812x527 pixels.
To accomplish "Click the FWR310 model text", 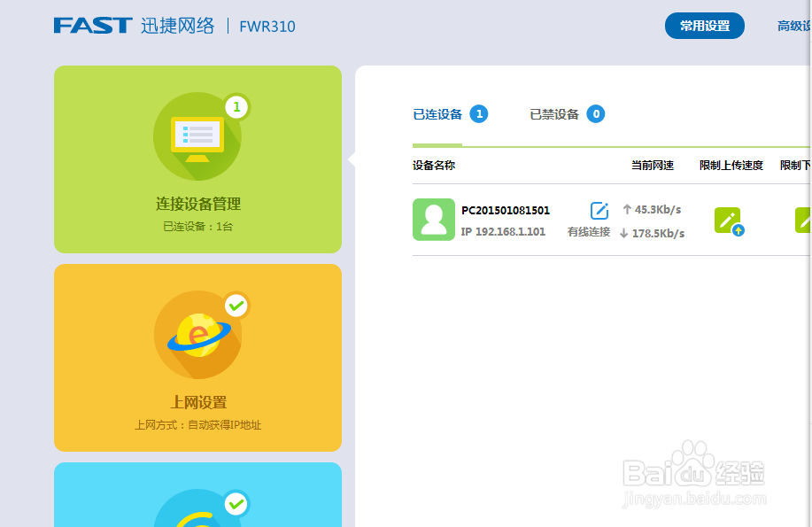I will [267, 26].
